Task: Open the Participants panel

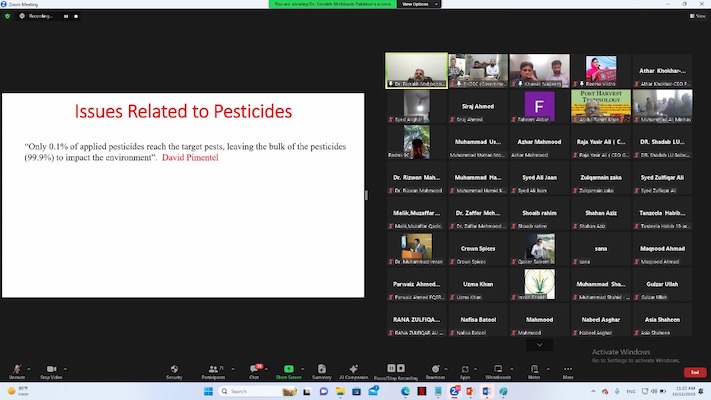Action: (213, 371)
